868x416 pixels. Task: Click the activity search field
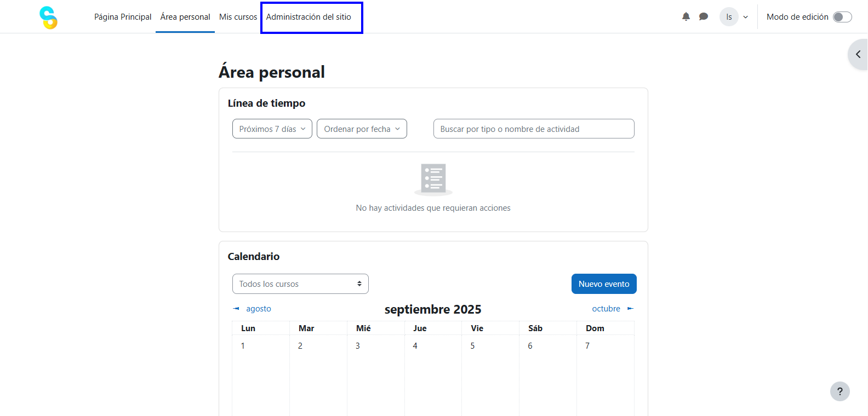tap(533, 129)
